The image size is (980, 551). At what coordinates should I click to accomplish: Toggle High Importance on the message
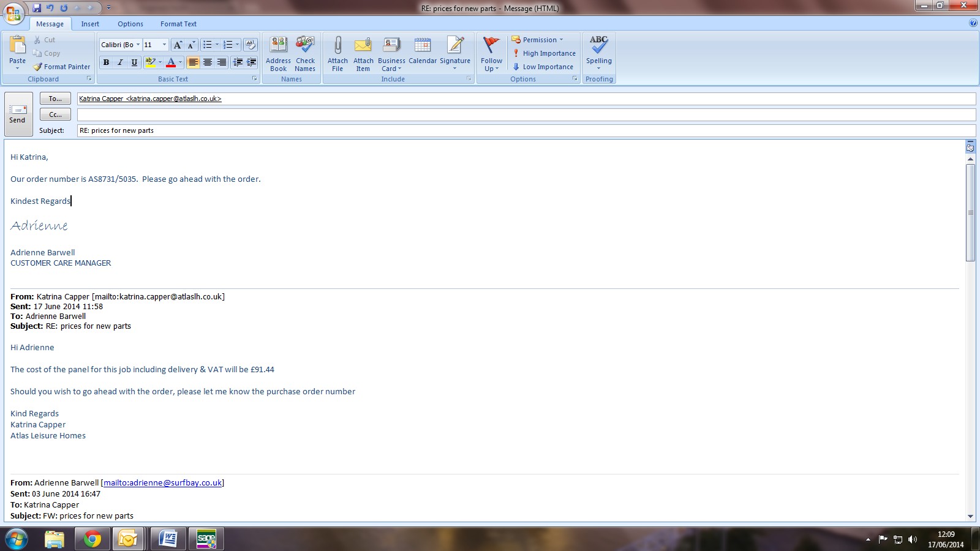coord(544,53)
